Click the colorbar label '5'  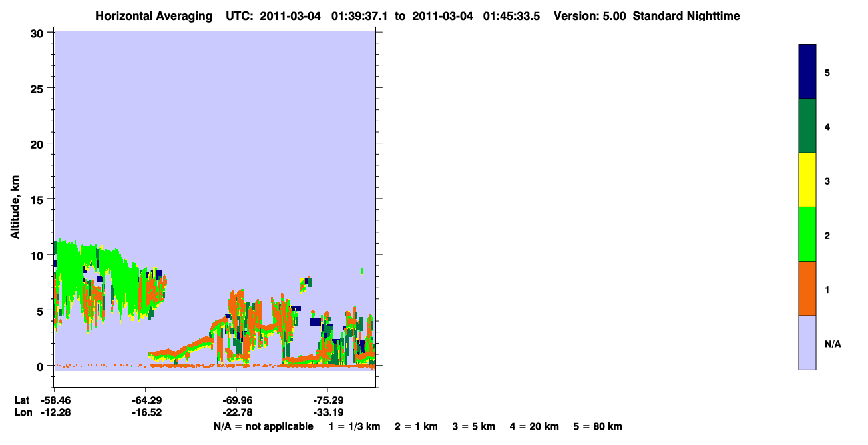tap(827, 72)
